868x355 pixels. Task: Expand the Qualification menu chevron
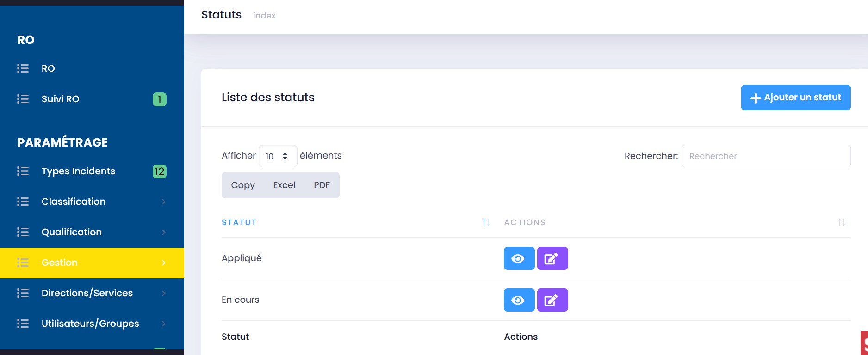[x=163, y=232]
